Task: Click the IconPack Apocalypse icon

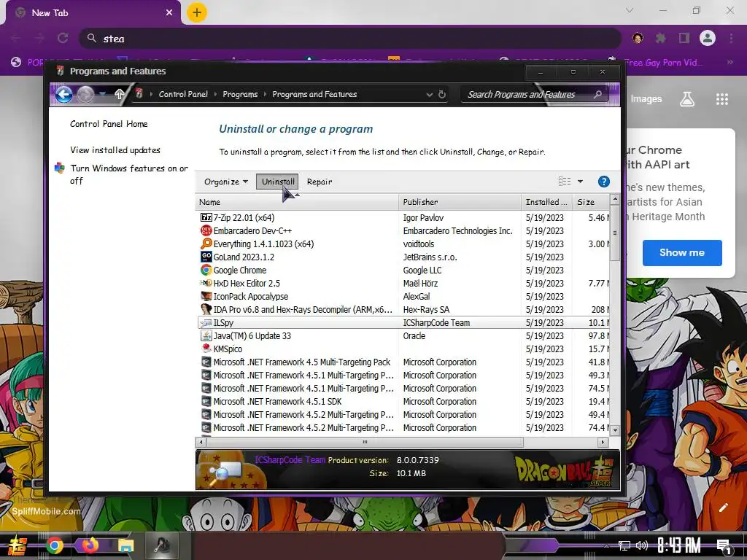Action: (x=206, y=296)
